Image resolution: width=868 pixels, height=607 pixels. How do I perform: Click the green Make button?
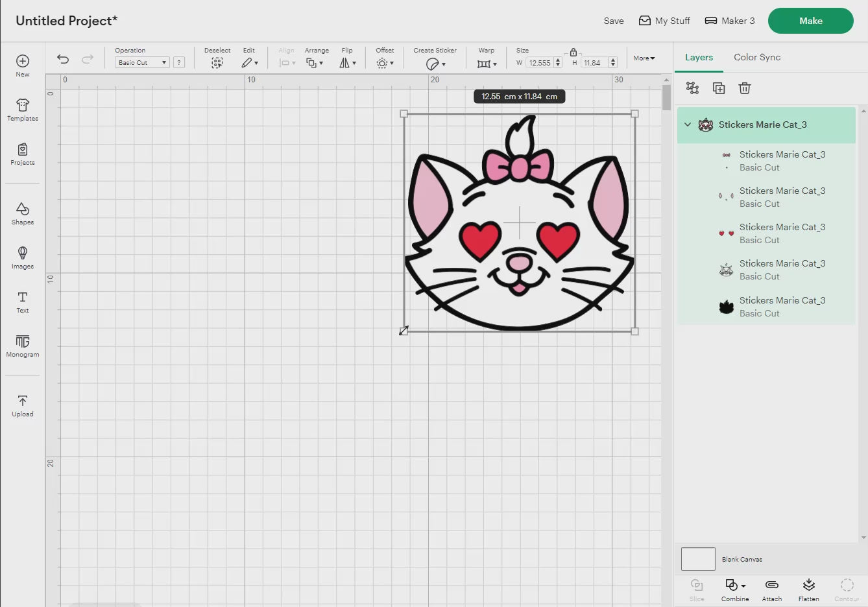(811, 21)
